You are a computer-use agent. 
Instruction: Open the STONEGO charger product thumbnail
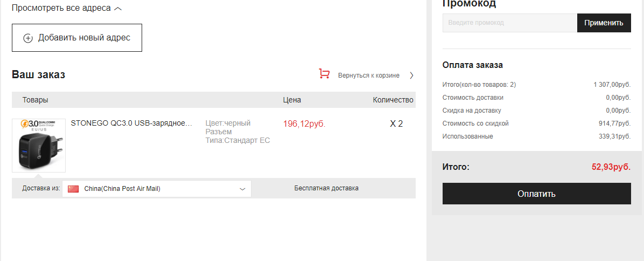point(39,146)
